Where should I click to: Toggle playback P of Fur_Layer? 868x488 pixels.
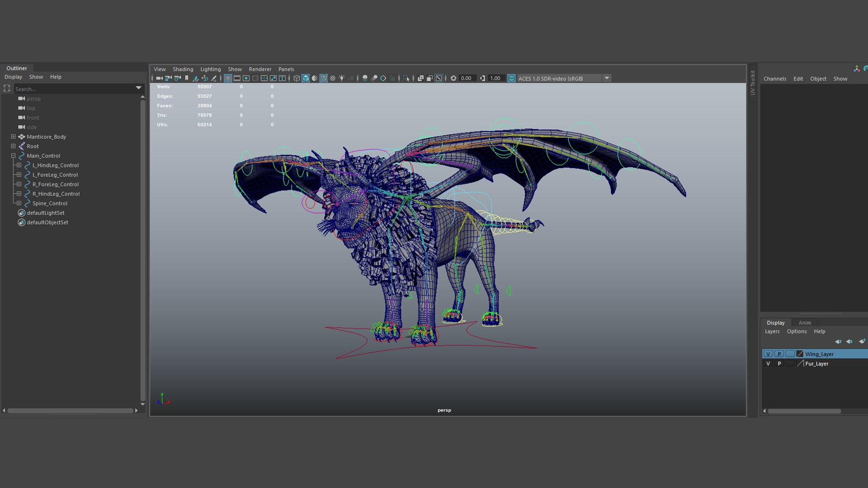779,363
